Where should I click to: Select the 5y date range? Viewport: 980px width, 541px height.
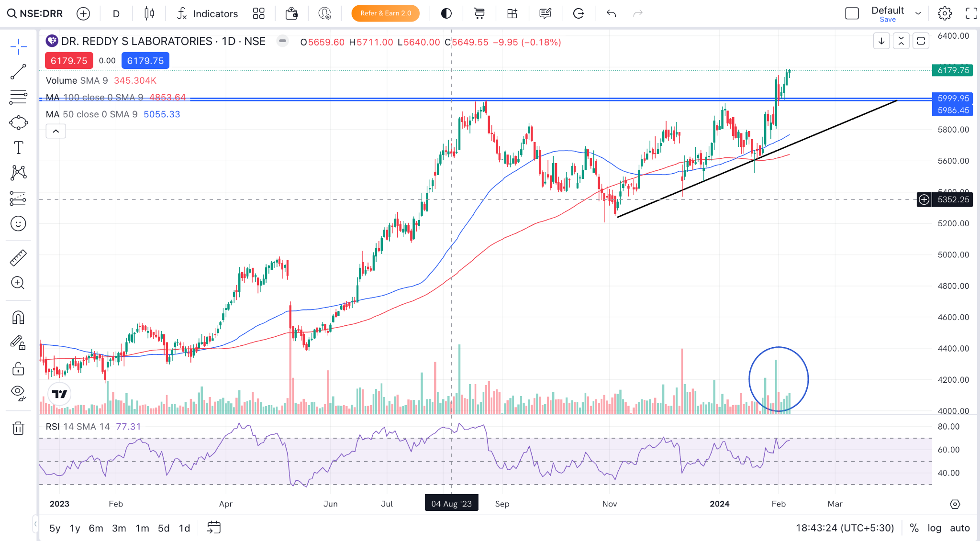tap(55, 528)
